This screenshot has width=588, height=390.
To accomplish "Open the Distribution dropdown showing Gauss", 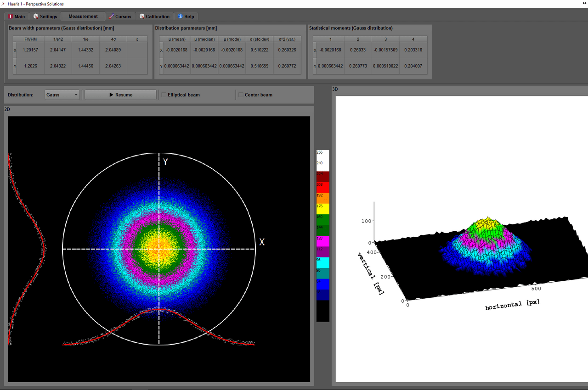I will pos(62,95).
